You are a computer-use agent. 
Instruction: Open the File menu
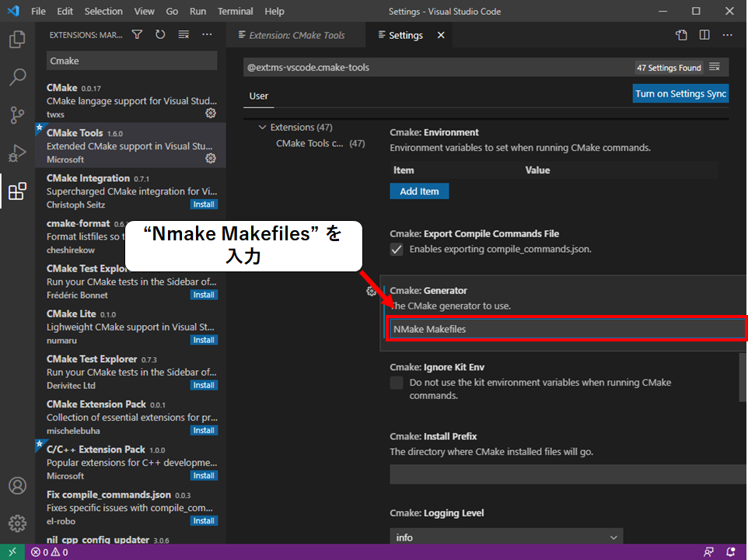tap(38, 11)
